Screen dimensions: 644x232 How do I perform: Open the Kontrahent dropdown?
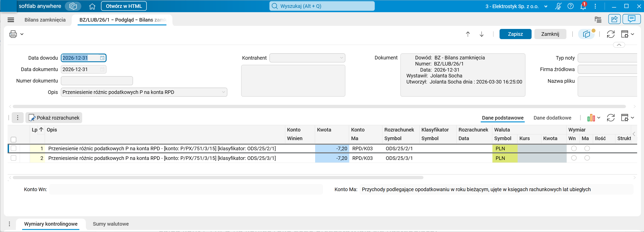click(341, 58)
